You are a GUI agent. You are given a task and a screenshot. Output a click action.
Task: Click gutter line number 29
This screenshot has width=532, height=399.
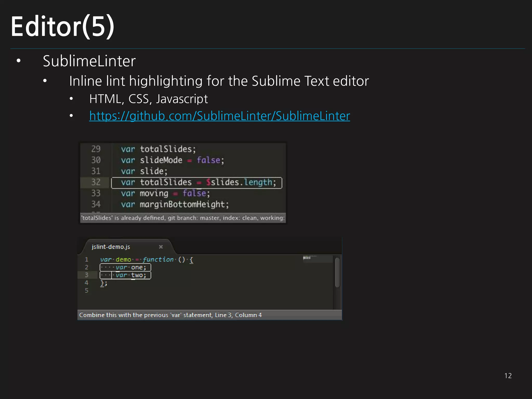tap(96, 149)
